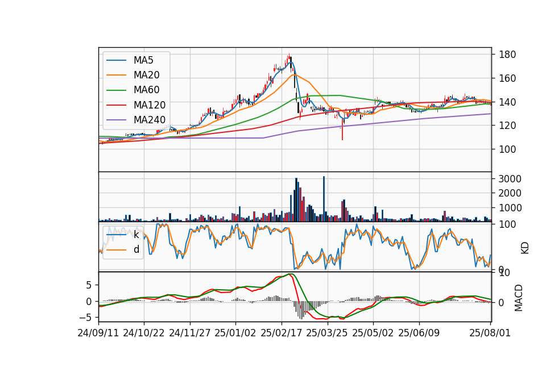
Task: Click the 25/08/01 date label
Action: pyautogui.click(x=490, y=333)
